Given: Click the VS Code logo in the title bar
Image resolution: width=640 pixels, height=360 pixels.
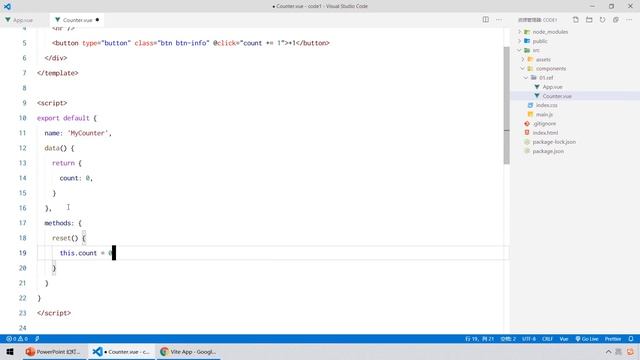Looking at the screenshot, I should (x=7, y=6).
